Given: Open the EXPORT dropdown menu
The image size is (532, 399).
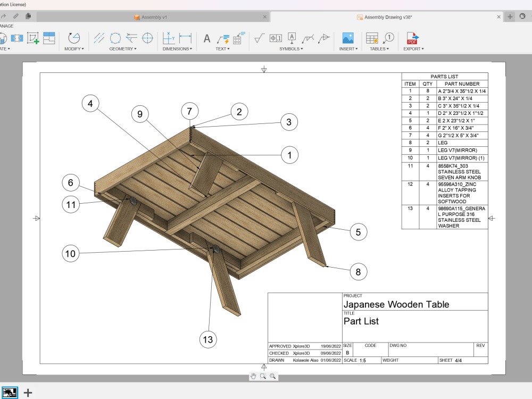Looking at the screenshot, I should point(413,49).
